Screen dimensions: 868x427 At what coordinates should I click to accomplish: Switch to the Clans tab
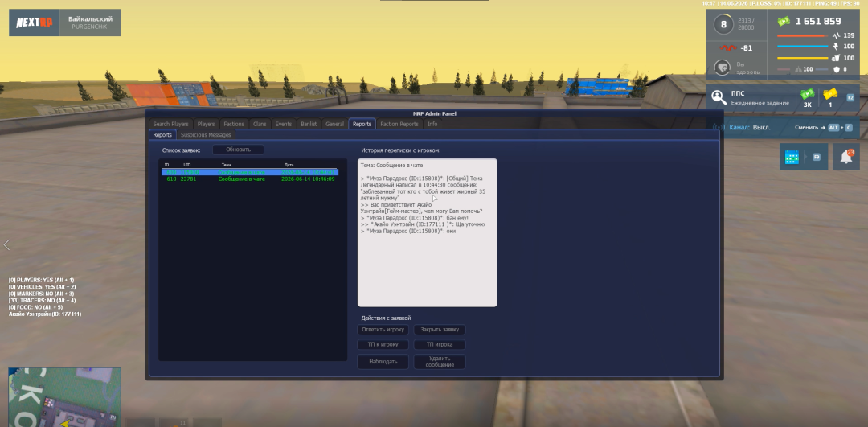click(x=260, y=124)
